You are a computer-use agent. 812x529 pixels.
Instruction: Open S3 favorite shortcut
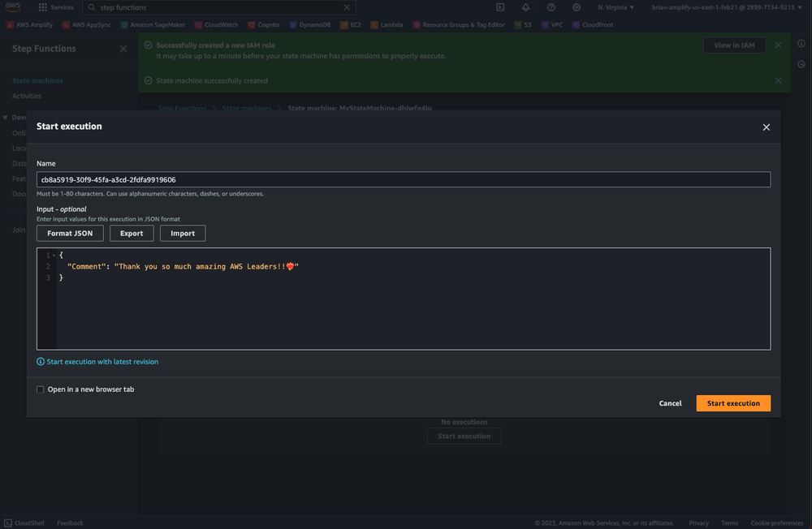point(523,25)
